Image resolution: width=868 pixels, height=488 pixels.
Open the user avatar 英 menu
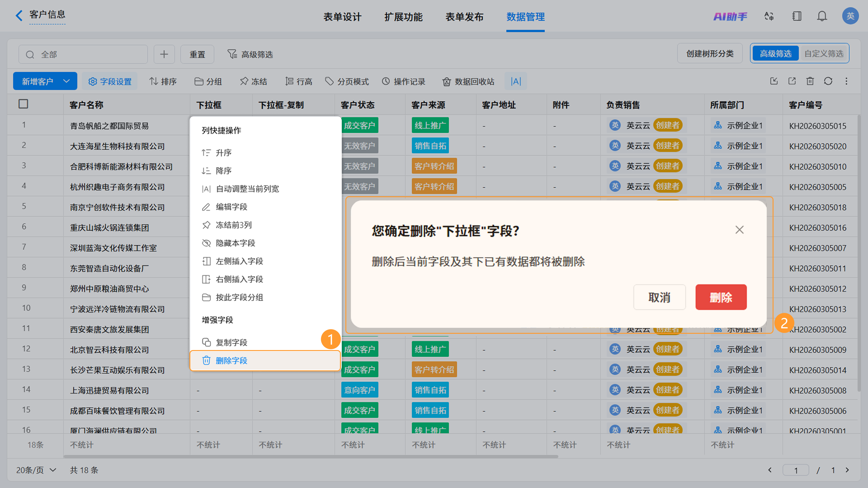coord(850,16)
